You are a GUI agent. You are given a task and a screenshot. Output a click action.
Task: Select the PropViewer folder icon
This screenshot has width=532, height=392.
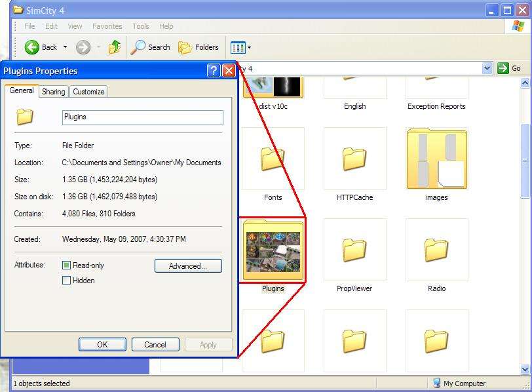(x=355, y=250)
